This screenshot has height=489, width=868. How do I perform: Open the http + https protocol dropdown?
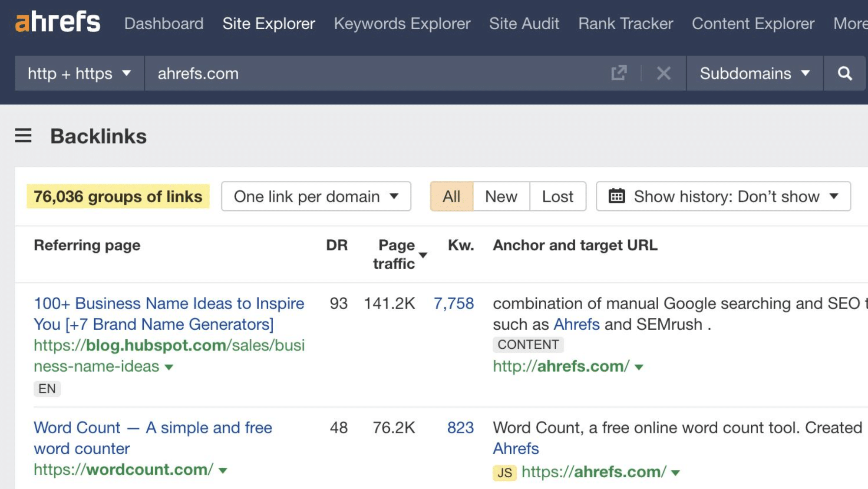[79, 73]
